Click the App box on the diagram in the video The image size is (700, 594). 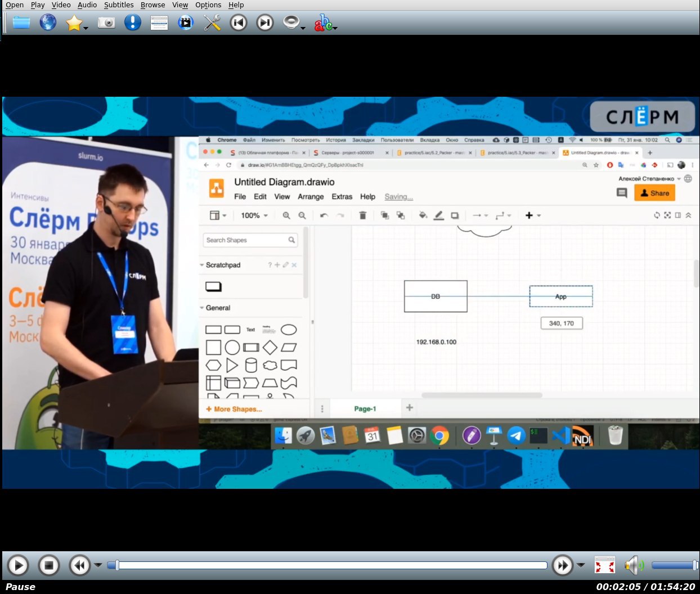click(x=561, y=296)
